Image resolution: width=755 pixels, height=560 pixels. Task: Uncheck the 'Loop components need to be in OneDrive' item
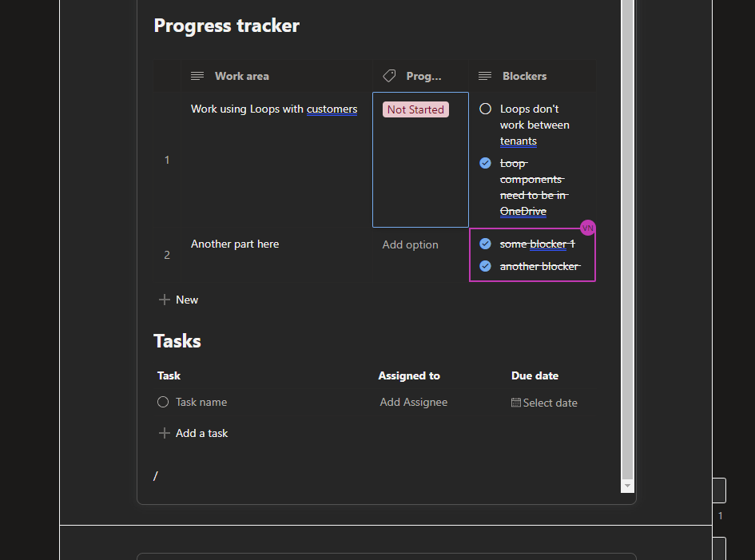click(485, 163)
